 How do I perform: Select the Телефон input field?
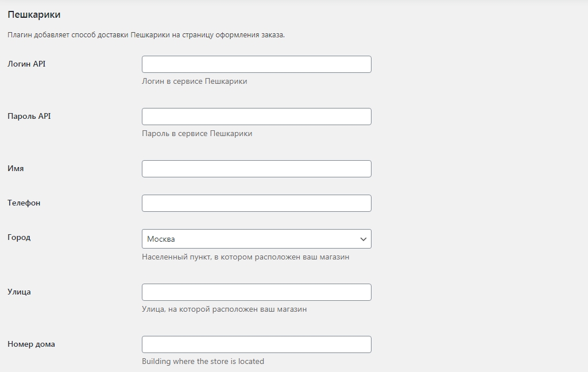pyautogui.click(x=256, y=203)
